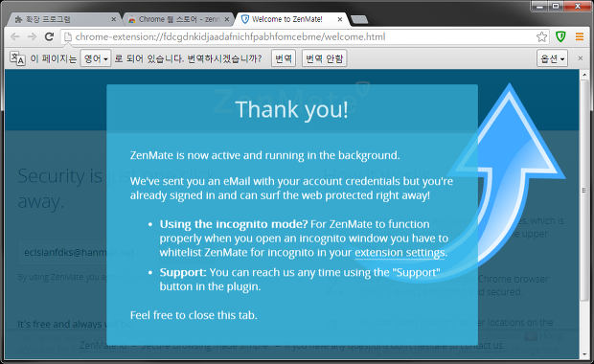Click the translate icon in the translation bar

coord(17,58)
